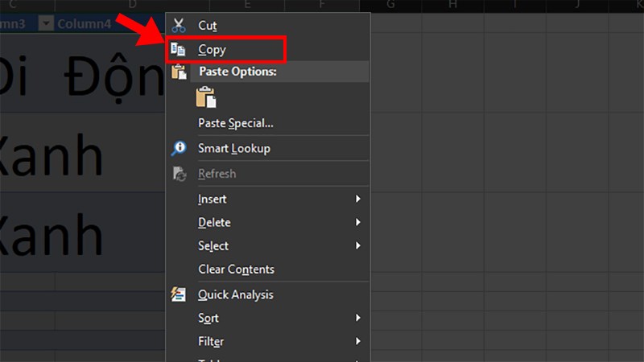Expand the Delete submenu arrow
Viewport: 644px width, 362px height.
coord(357,222)
